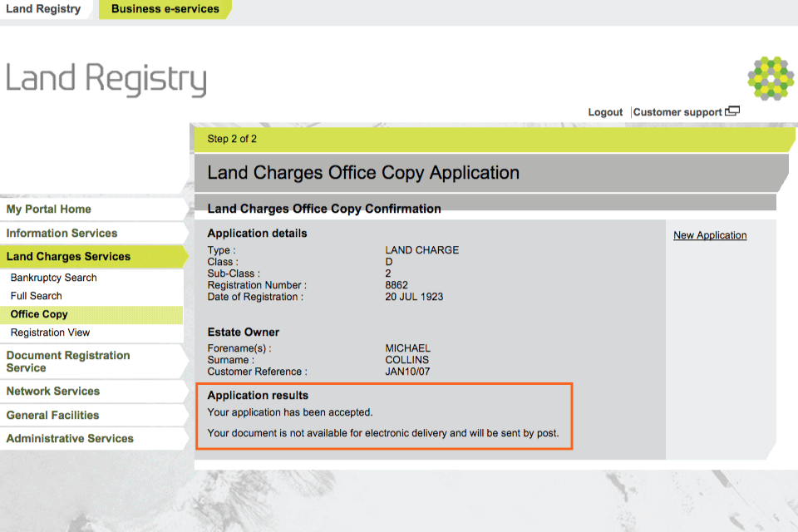Click the 'Registration Number :' label

(257, 285)
